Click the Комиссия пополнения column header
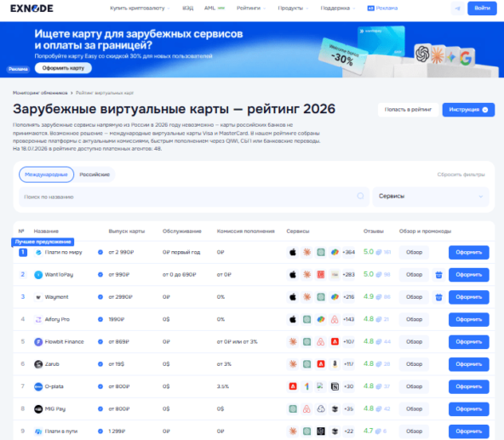Screen dimensions: 504x440 point(245,231)
